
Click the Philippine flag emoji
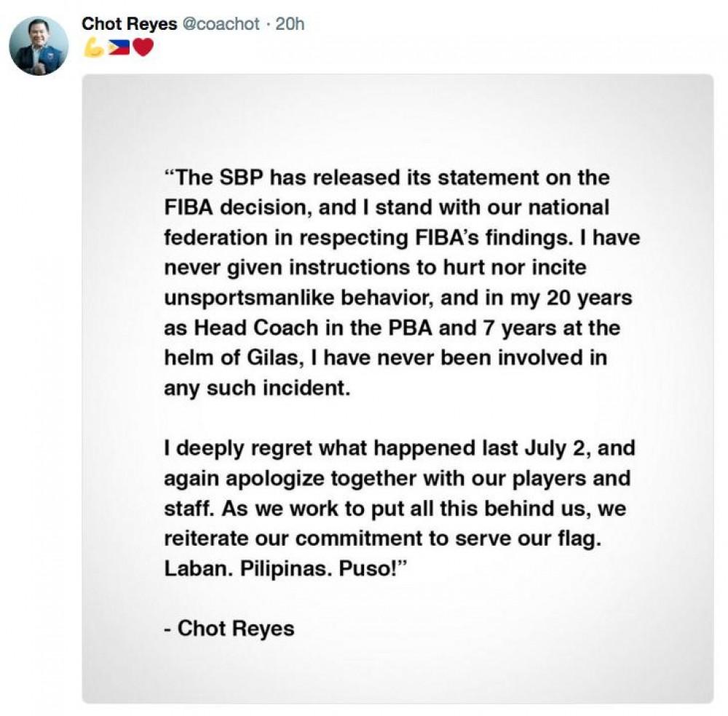click(x=118, y=48)
